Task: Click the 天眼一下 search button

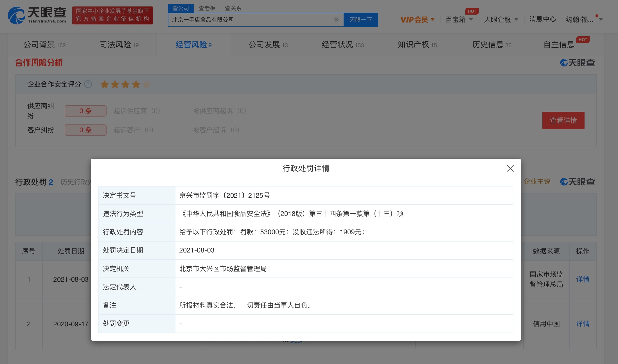Action: pyautogui.click(x=360, y=20)
